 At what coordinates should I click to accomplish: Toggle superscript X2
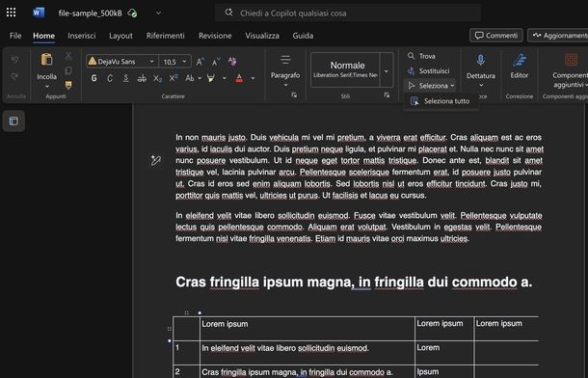(174, 78)
